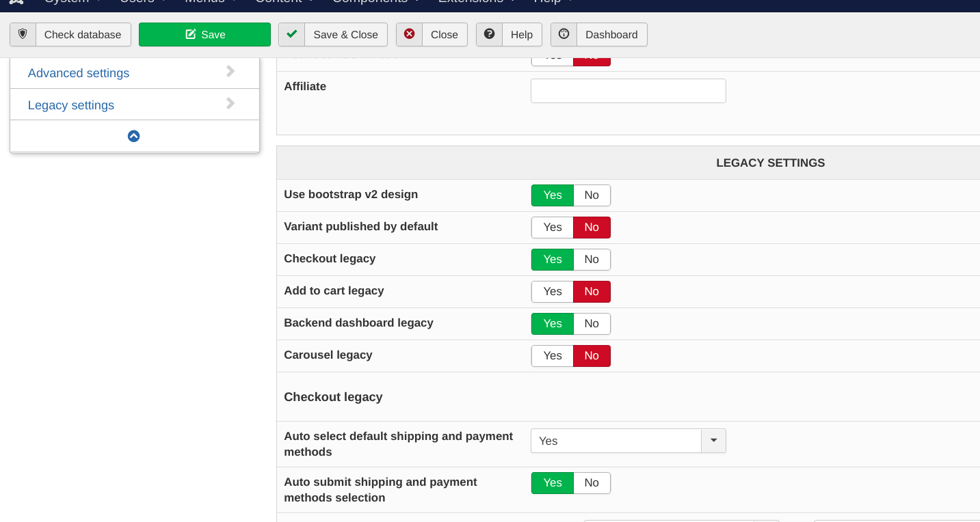The height and width of the screenshot is (522, 980).
Task: Disable Checkout legacy with No
Action: point(592,260)
